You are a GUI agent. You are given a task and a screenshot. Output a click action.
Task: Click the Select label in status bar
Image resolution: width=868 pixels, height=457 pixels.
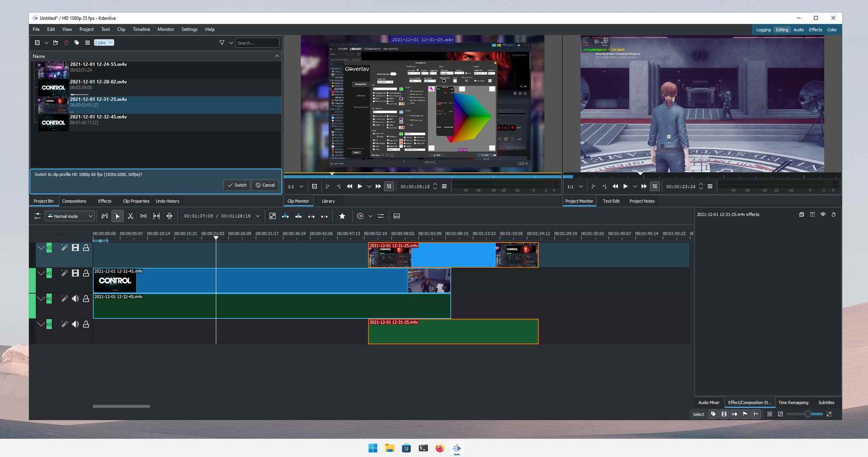[698, 414]
